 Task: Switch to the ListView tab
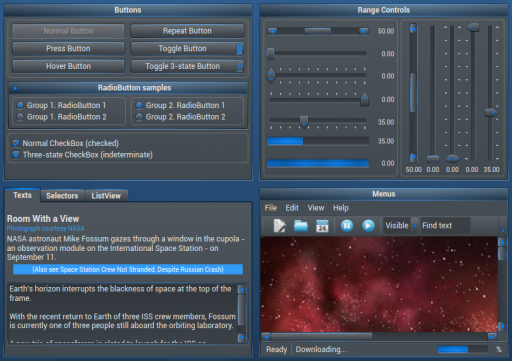pyautogui.click(x=106, y=196)
